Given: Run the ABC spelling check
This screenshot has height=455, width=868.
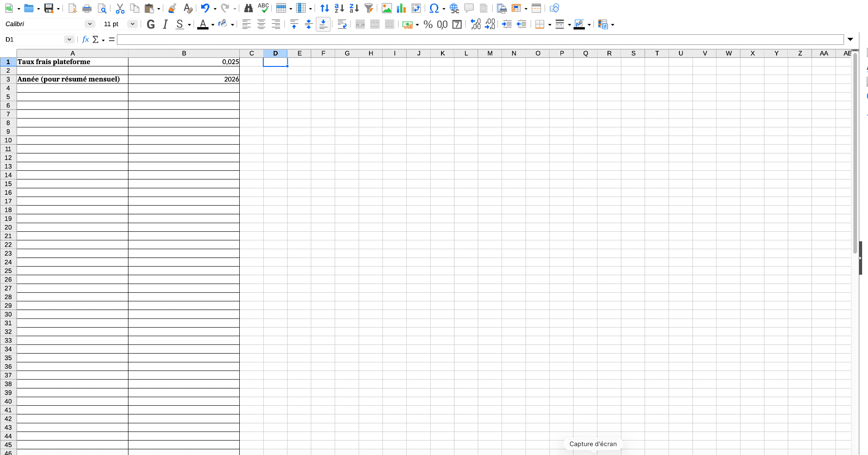Looking at the screenshot, I should pyautogui.click(x=263, y=8).
